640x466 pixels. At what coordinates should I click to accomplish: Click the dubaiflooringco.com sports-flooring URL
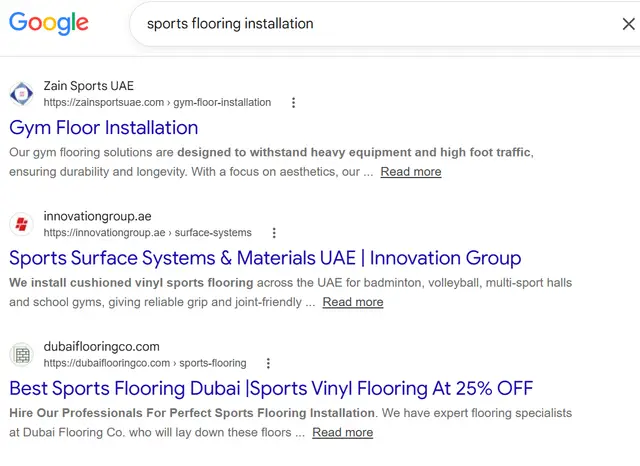(x=145, y=363)
